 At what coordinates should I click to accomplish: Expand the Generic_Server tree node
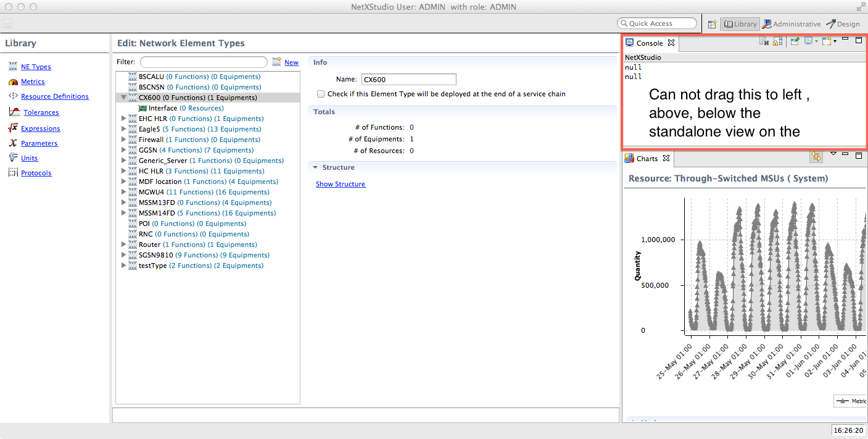tap(123, 161)
